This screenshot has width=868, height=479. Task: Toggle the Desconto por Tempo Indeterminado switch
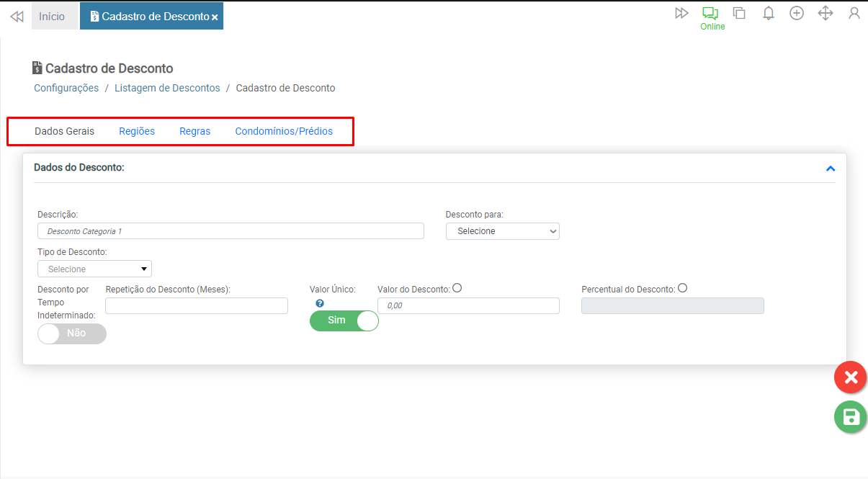(x=72, y=333)
